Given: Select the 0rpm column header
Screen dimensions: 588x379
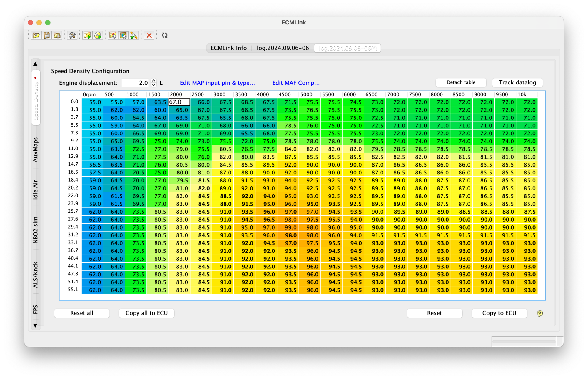Looking at the screenshot, I should 92,94.
